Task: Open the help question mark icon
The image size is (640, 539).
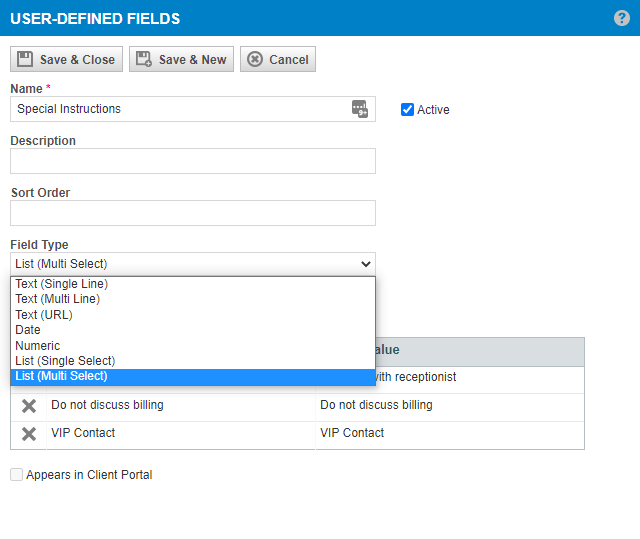Action: tap(622, 18)
